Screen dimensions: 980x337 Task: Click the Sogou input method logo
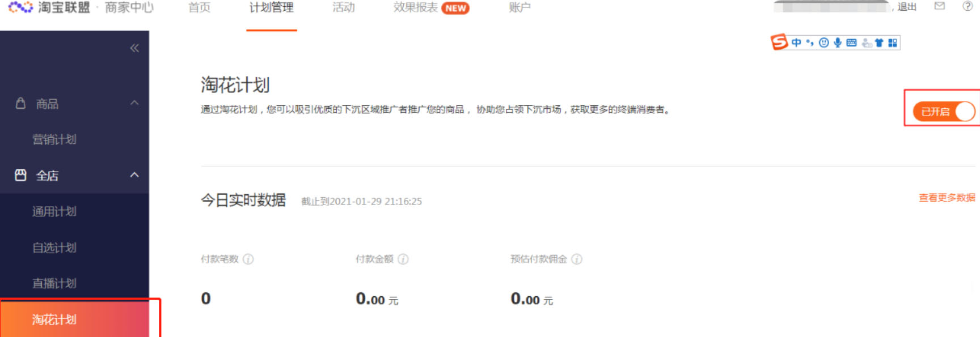(779, 42)
